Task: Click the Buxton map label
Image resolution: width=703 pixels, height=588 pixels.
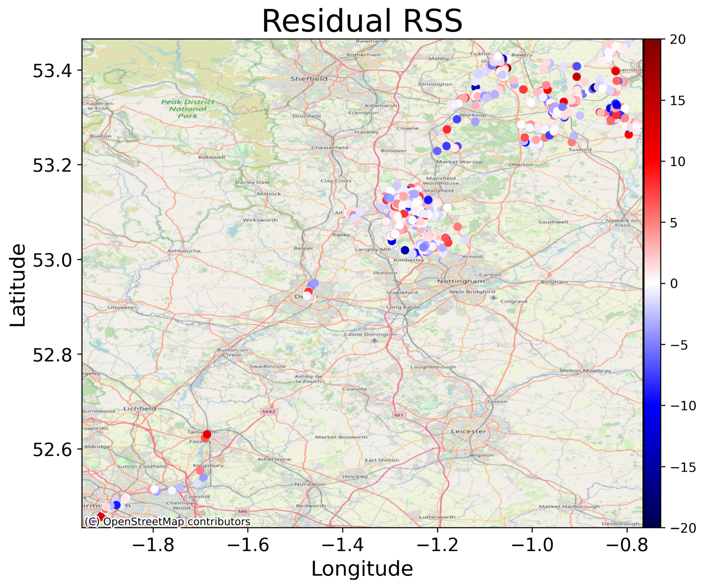Action: click(101, 136)
